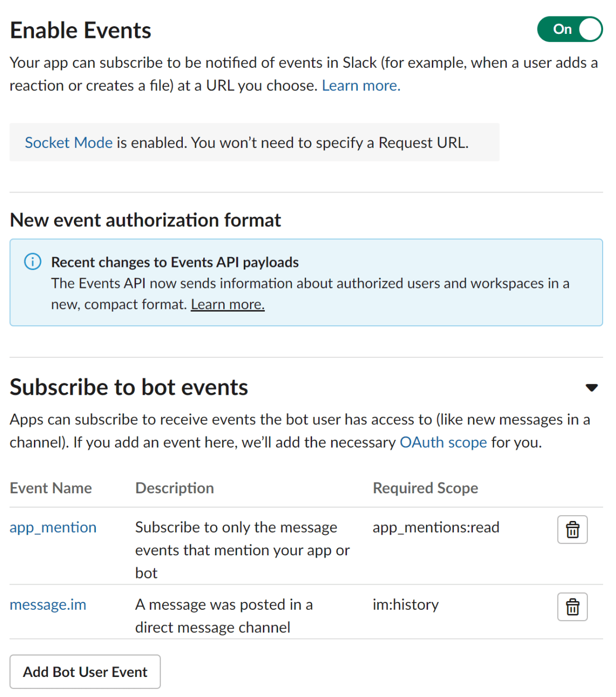
Task: Open the message.im event link
Action: click(48, 605)
